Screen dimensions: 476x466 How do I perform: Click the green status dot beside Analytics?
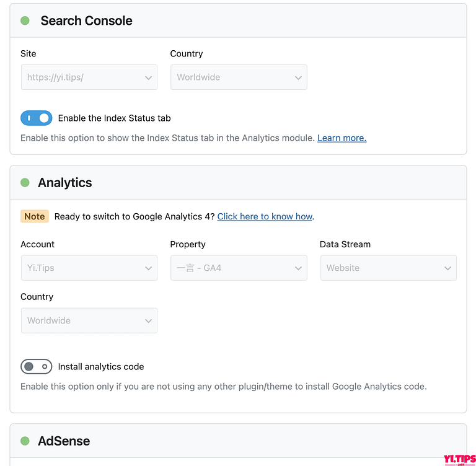pyautogui.click(x=25, y=182)
